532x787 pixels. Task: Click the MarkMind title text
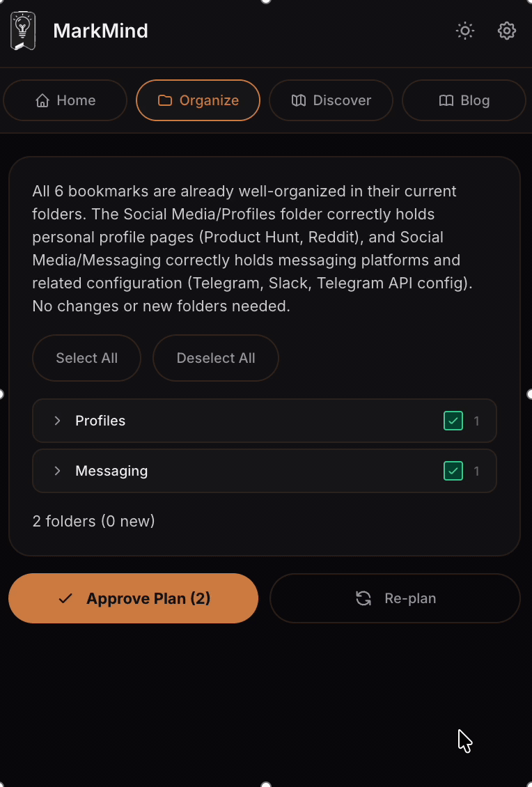tap(100, 31)
